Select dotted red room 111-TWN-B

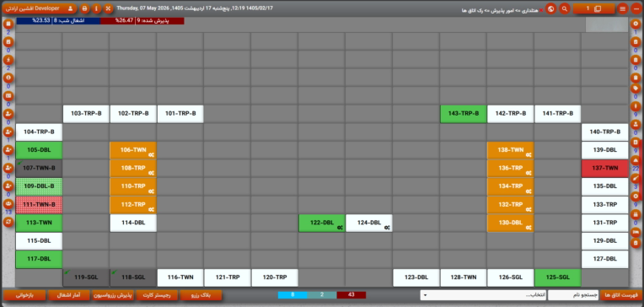click(39, 204)
